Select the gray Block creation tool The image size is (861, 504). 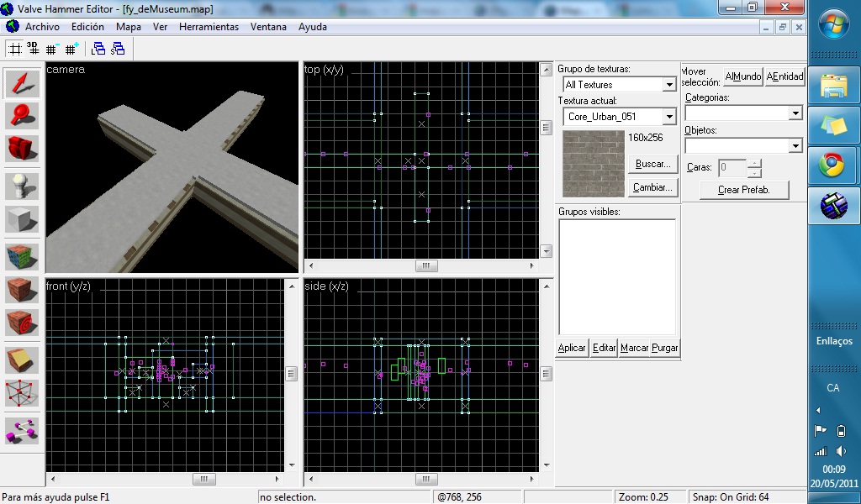click(22, 219)
